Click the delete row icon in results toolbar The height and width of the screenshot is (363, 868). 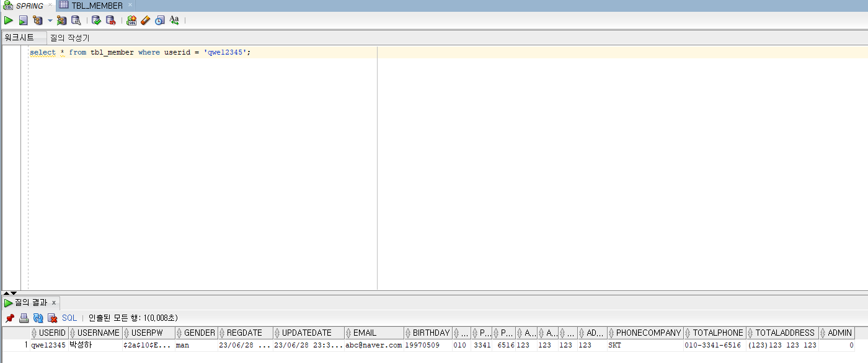52,318
